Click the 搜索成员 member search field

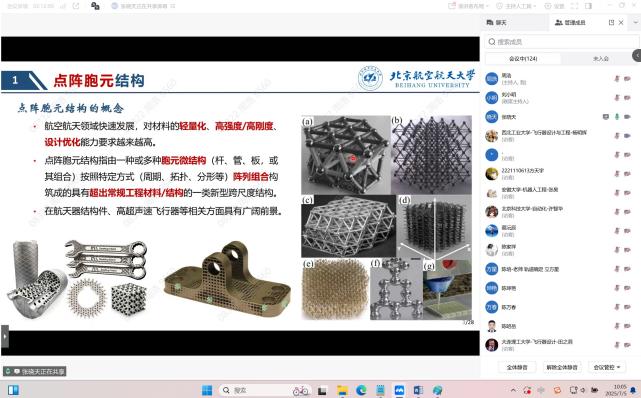coord(561,42)
